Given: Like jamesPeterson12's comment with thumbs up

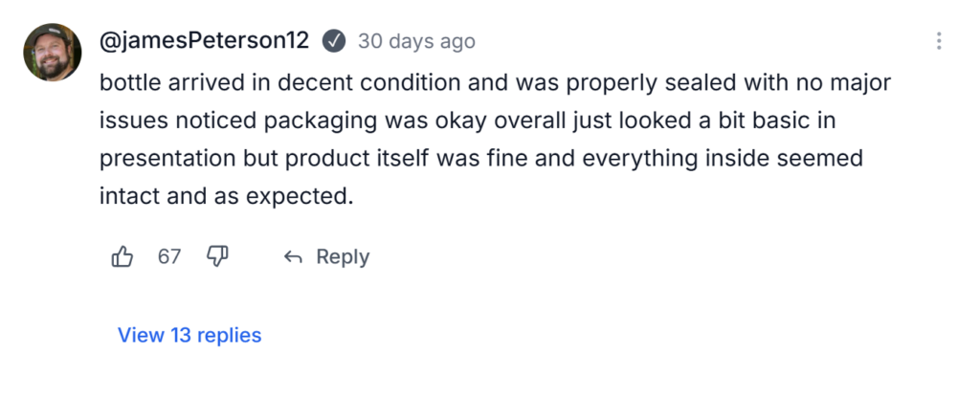Looking at the screenshot, I should [122, 256].
